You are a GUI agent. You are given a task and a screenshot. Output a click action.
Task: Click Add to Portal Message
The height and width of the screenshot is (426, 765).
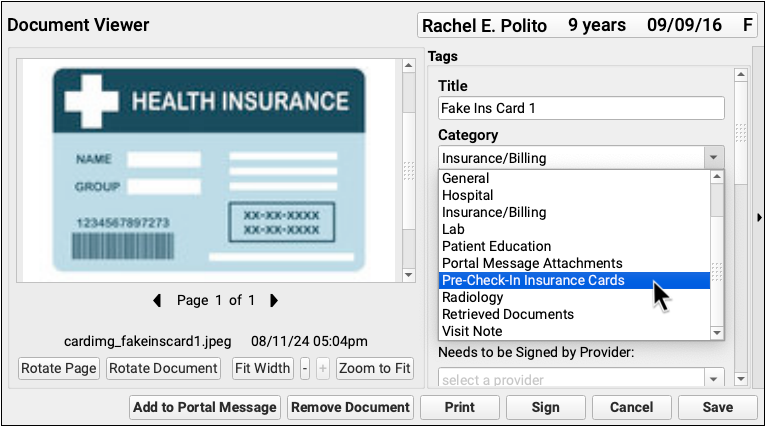pyautogui.click(x=205, y=407)
